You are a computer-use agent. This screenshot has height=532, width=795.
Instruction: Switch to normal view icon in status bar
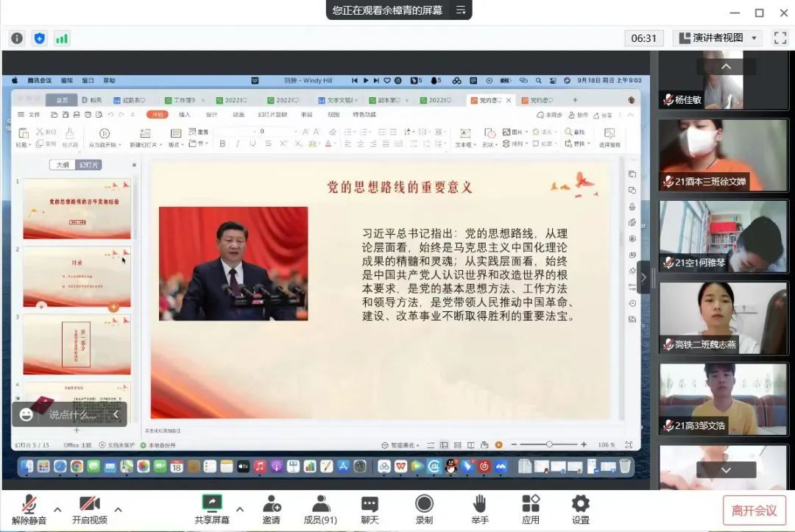[x=444, y=445]
